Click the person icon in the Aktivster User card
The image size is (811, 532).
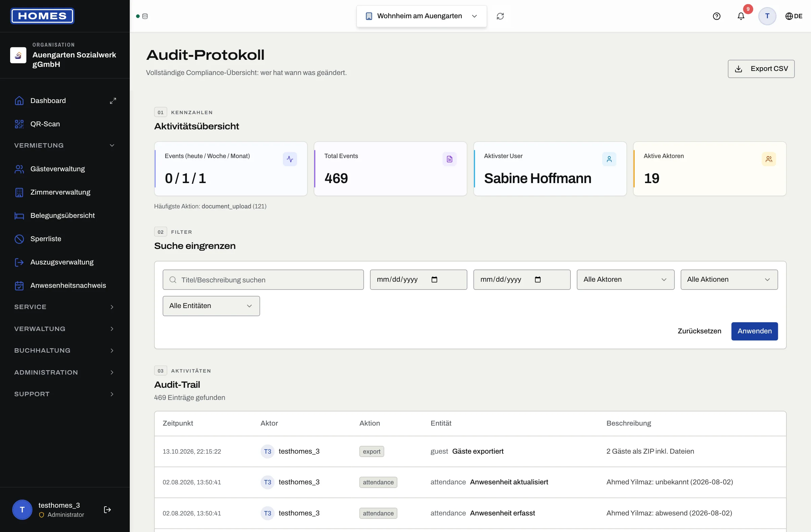[609, 159]
